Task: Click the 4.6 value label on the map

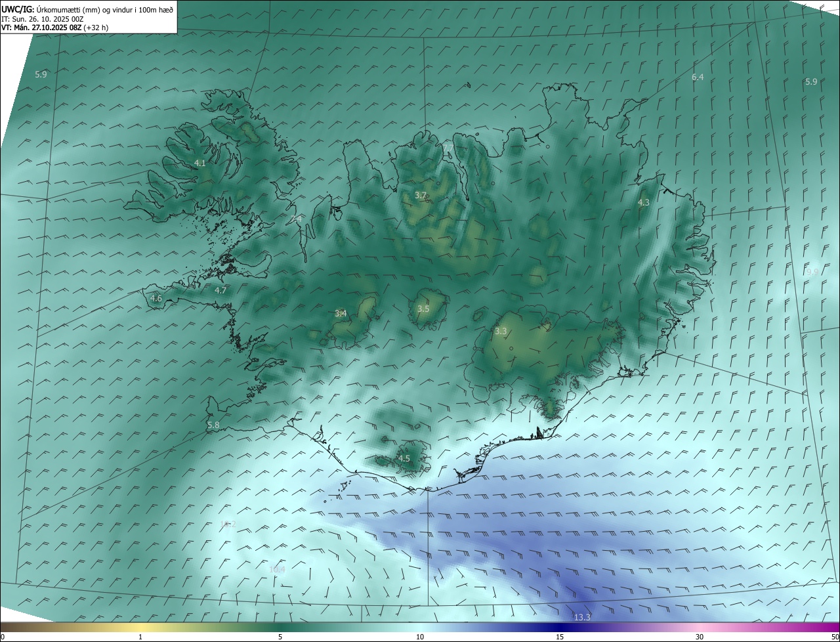Action: pyautogui.click(x=156, y=299)
